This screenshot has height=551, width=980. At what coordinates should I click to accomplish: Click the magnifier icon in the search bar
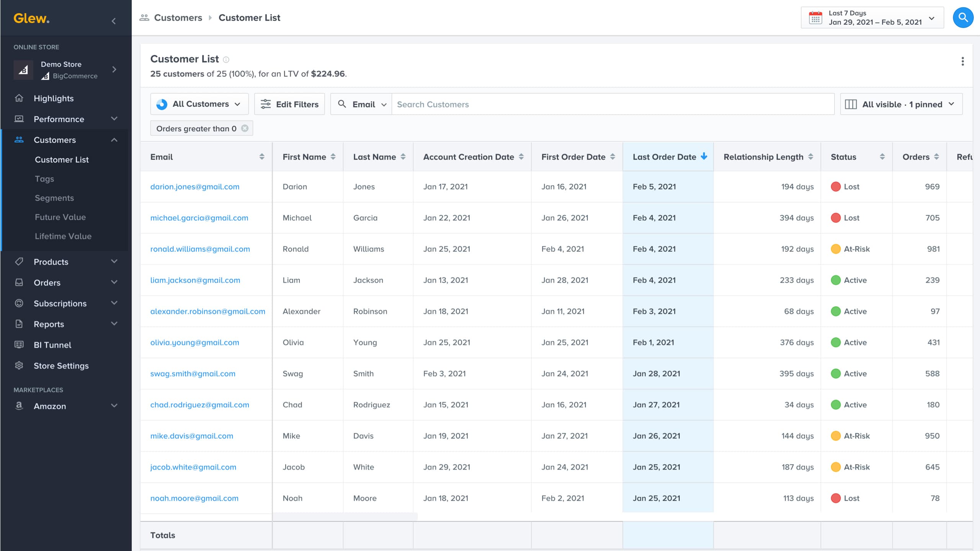click(x=342, y=104)
